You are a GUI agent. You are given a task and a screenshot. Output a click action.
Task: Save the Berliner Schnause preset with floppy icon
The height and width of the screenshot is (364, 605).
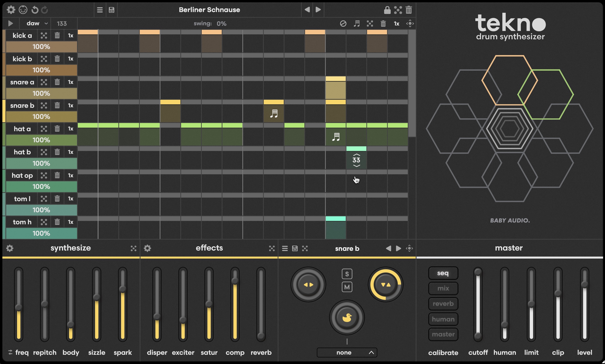point(111,10)
